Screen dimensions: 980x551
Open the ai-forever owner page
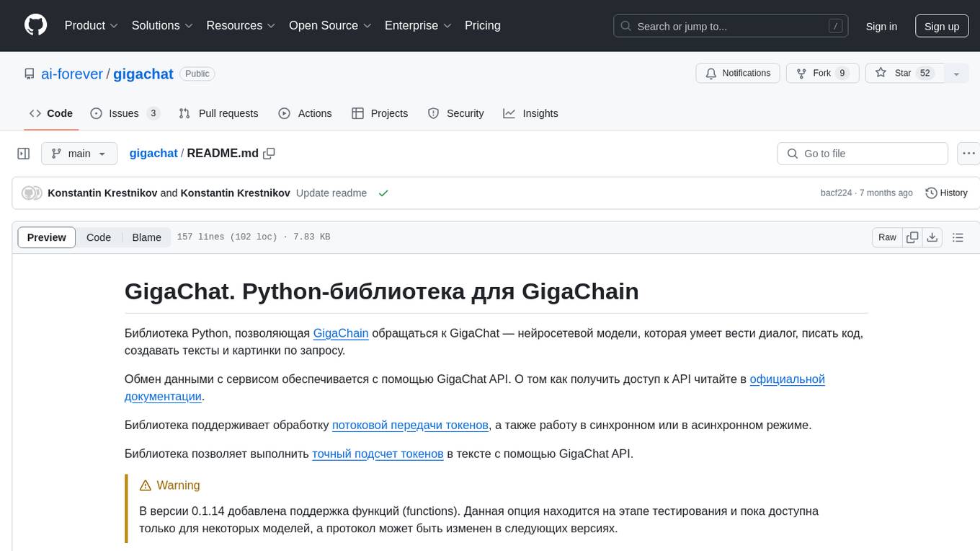[72, 74]
